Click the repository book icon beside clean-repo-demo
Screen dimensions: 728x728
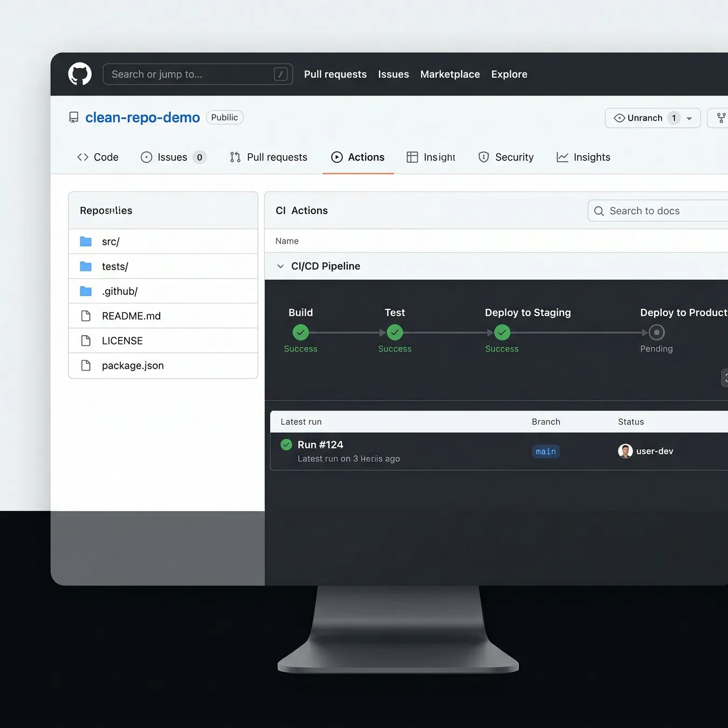pyautogui.click(x=74, y=118)
